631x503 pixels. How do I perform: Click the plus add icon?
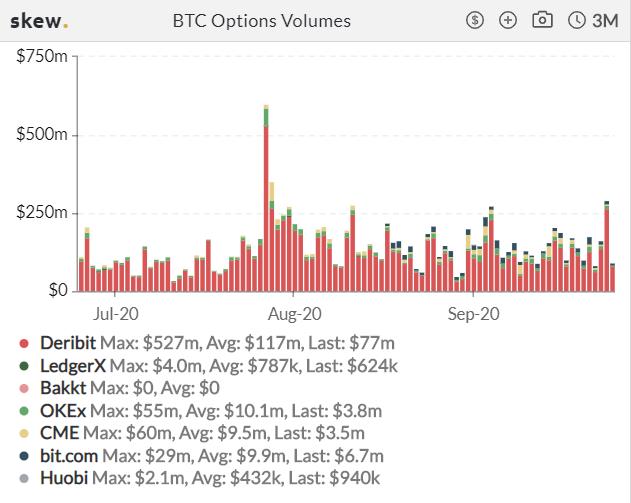[x=508, y=20]
